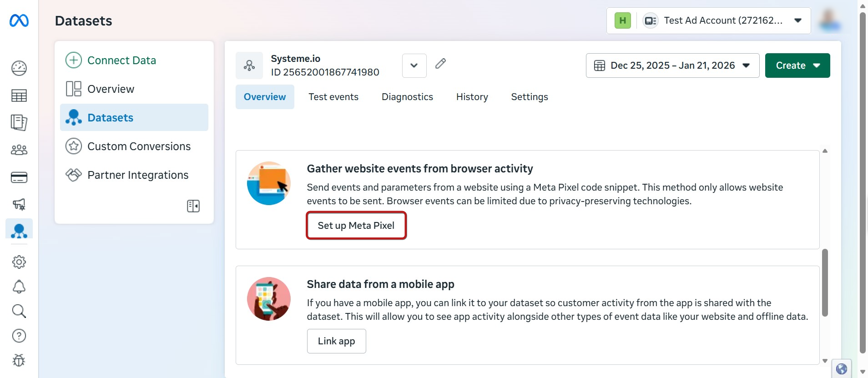The width and height of the screenshot is (868, 378).
Task: Click the Partner Integrations handshake icon
Action: 74,175
